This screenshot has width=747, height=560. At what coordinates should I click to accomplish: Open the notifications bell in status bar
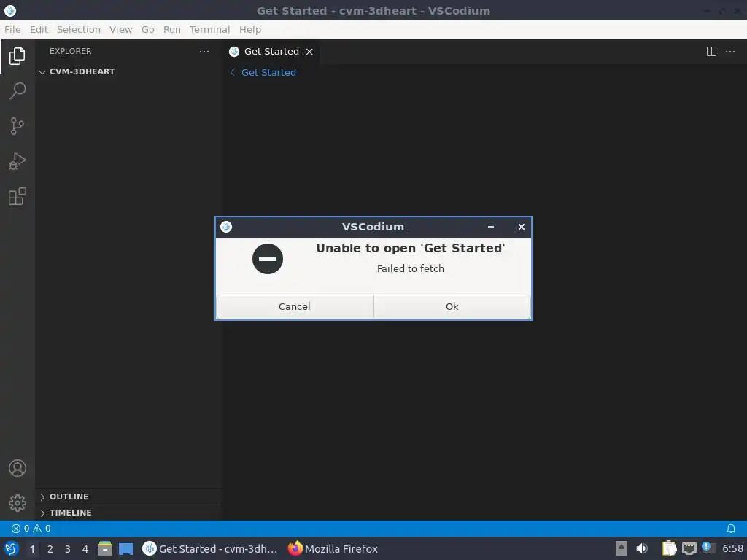coord(731,529)
